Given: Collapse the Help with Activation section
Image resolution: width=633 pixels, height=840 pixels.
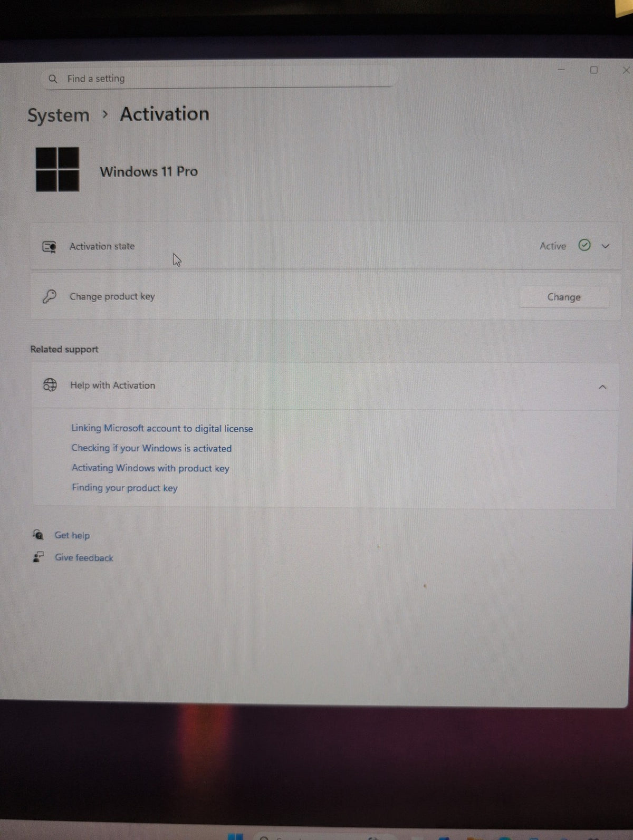Looking at the screenshot, I should coord(602,387).
